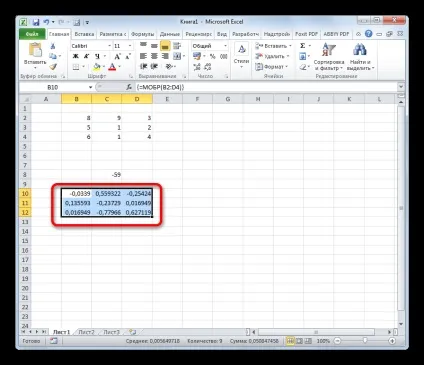Click the Insert Function fx icon
424x365 pixels.
point(129,87)
